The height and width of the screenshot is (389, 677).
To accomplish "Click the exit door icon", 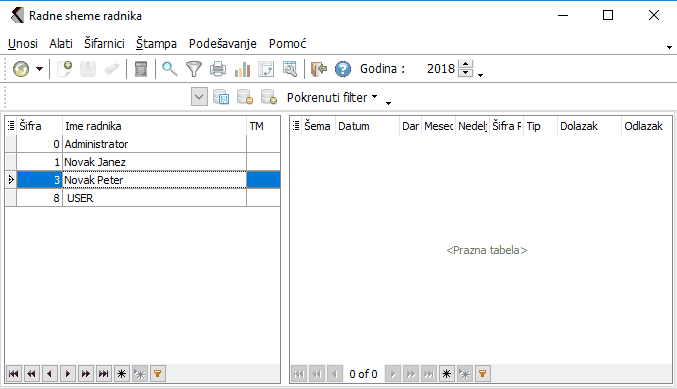I will click(x=319, y=69).
